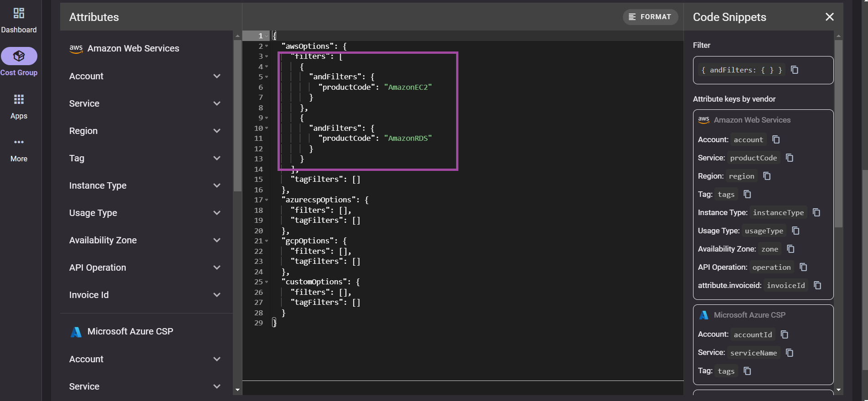Copy the AWS region attribute key
This screenshot has height=401, width=868.
pos(767,176)
